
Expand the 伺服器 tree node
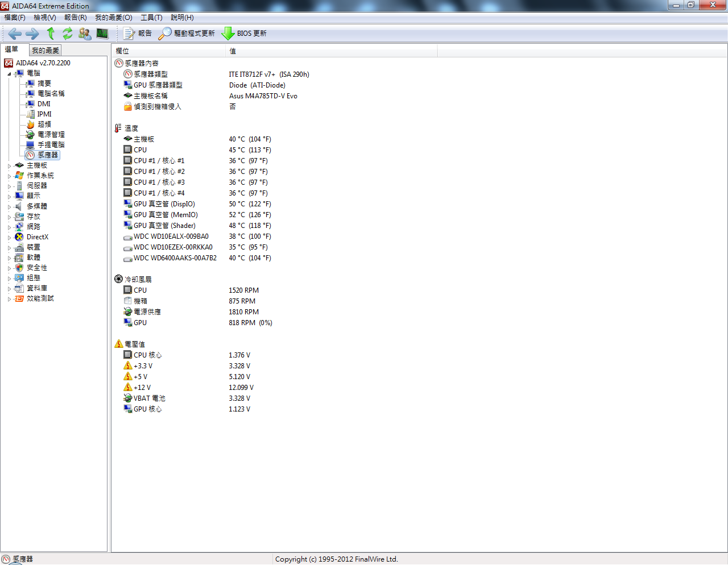tap(9, 186)
